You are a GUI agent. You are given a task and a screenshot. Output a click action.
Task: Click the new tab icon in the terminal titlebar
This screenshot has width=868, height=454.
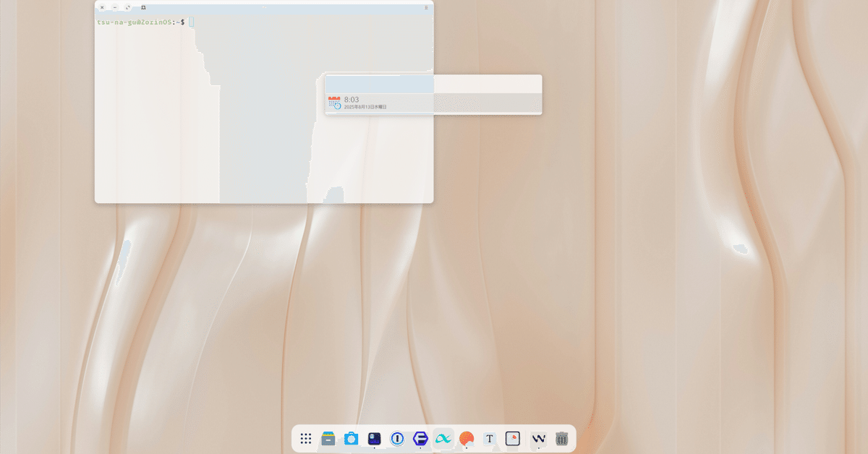[143, 7]
